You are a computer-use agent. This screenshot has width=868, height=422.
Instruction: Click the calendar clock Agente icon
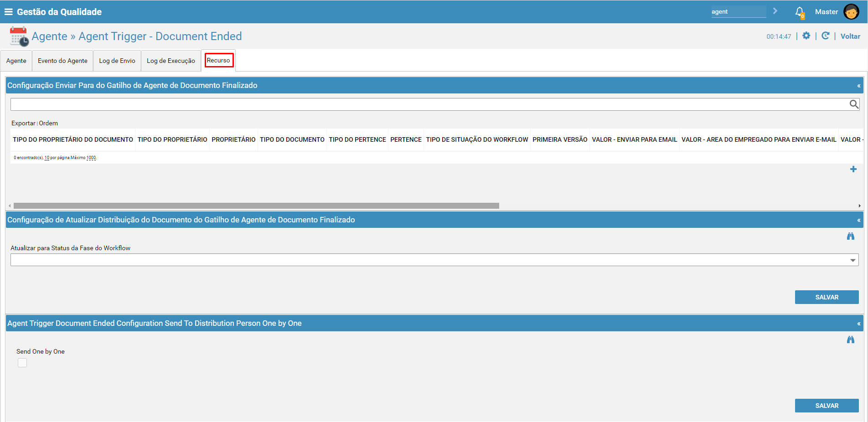(x=19, y=36)
